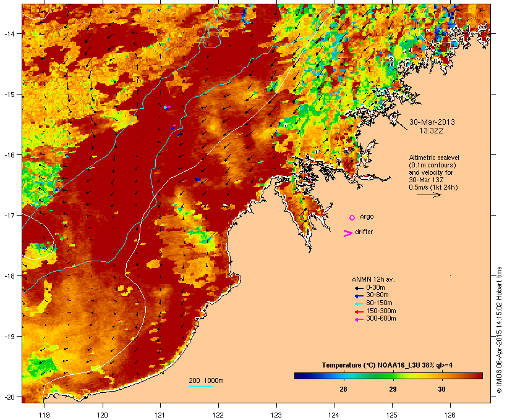Click the Temperature NOAA16_L3U colorbar title
The height and width of the screenshot is (420, 507).
pos(387,366)
